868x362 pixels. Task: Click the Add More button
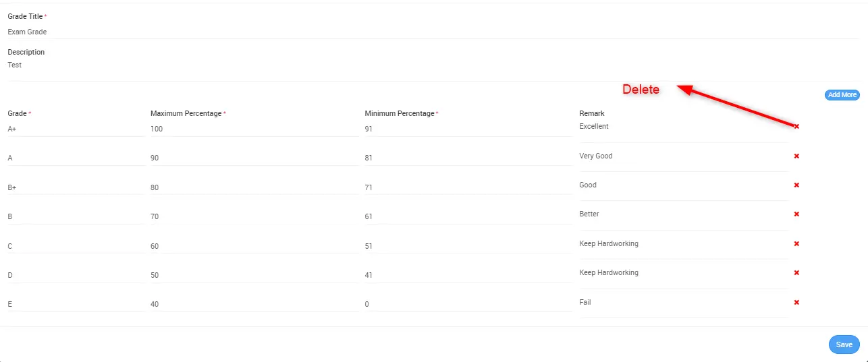(x=842, y=95)
